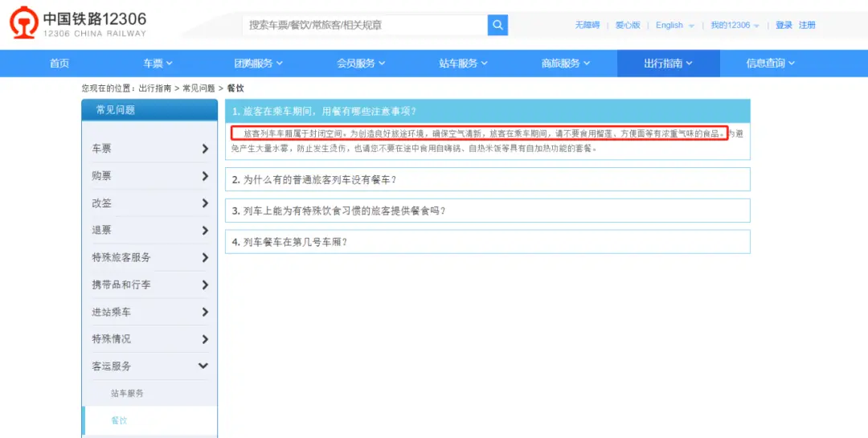Click the blue search magnifier button
Image resolution: width=868 pixels, height=438 pixels.
[497, 25]
